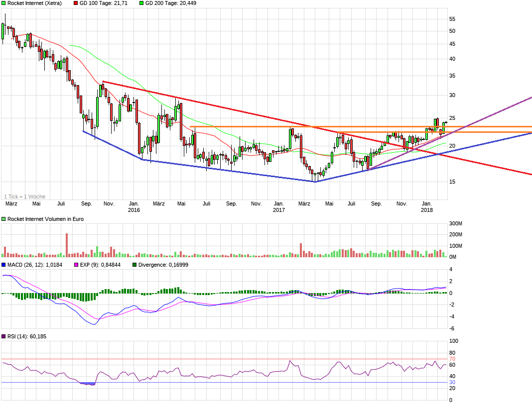Image resolution: width=532 pixels, height=405 pixels.
Task: Click the GD 200 Tage: 20,449 text
Action: pyautogui.click(x=171, y=4)
